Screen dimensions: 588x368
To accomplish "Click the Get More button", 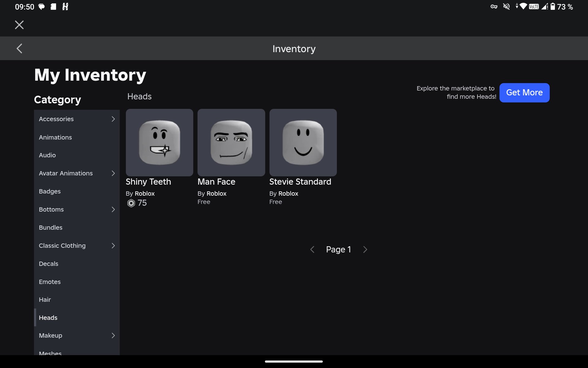I will [x=524, y=93].
